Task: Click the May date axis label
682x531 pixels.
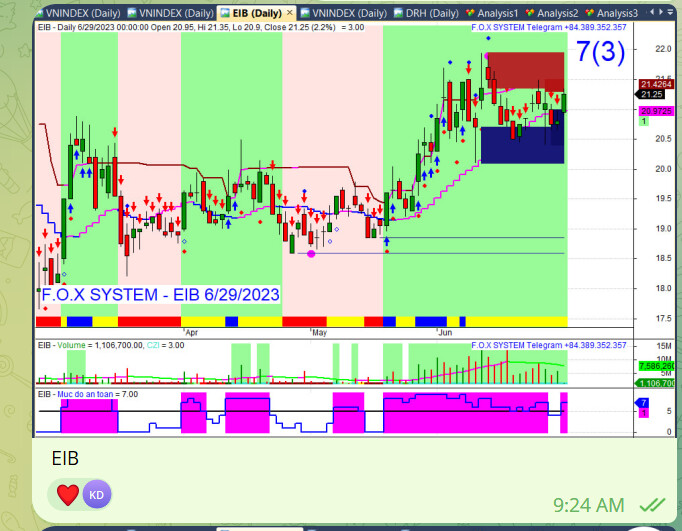Action: pos(319,333)
